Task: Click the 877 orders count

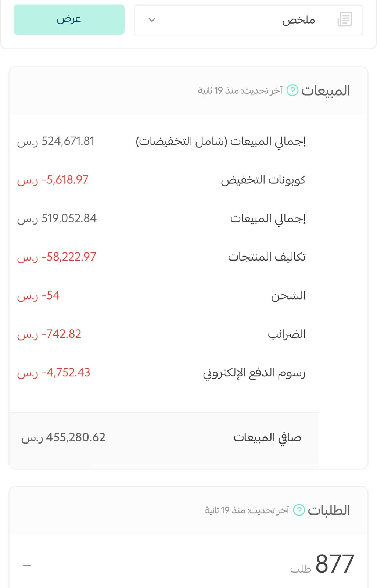Action: (334, 564)
